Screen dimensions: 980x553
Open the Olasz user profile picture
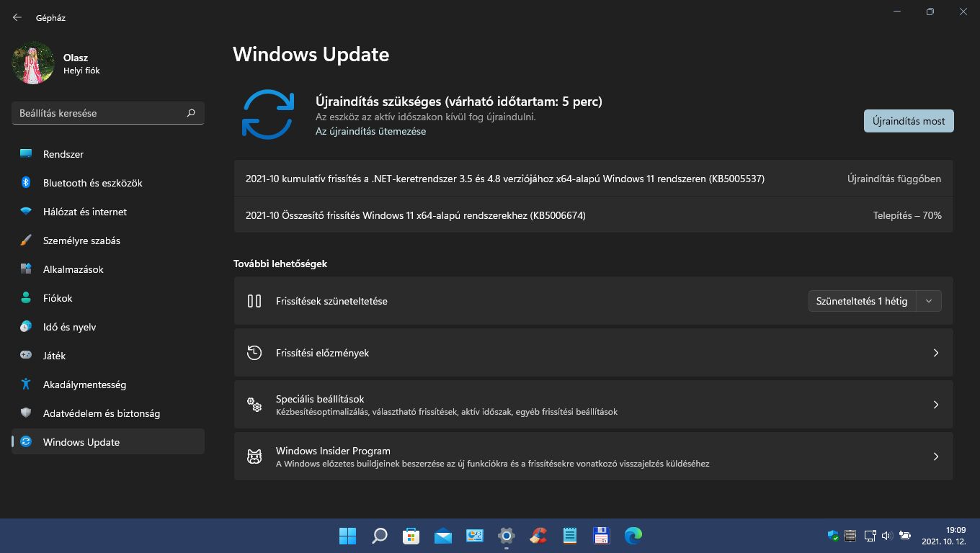(33, 63)
